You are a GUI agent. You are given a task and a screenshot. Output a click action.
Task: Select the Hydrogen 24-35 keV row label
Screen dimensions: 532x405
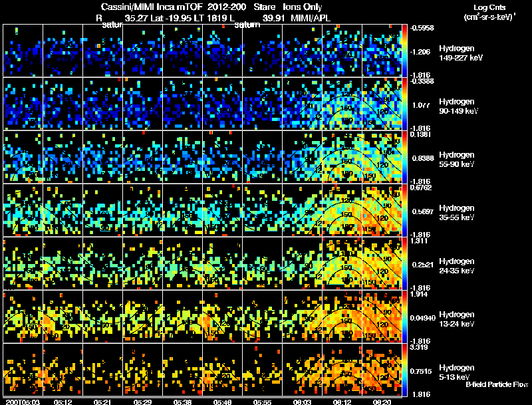pyautogui.click(x=457, y=265)
